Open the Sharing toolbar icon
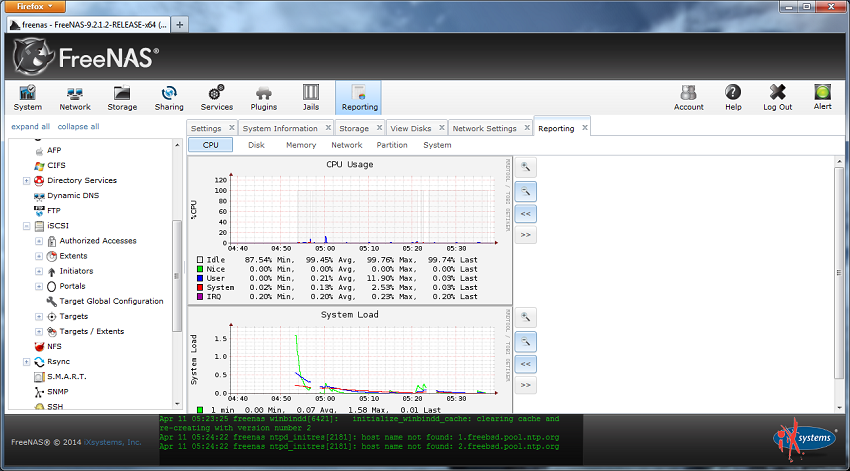850x471 pixels. click(x=169, y=98)
